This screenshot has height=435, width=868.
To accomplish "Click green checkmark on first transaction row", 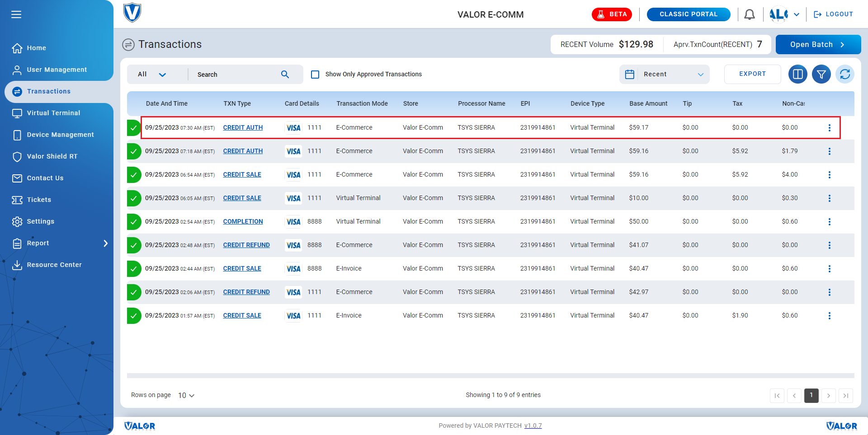I will coord(134,128).
